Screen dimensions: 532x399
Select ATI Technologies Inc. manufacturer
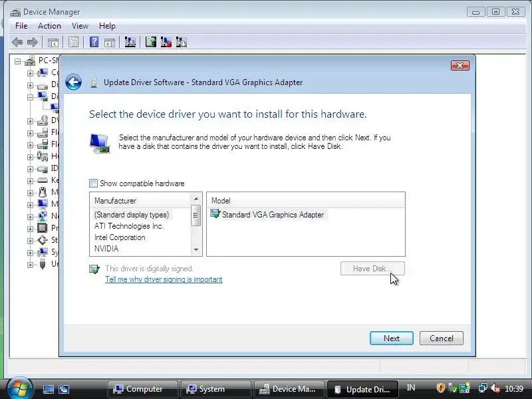(129, 226)
